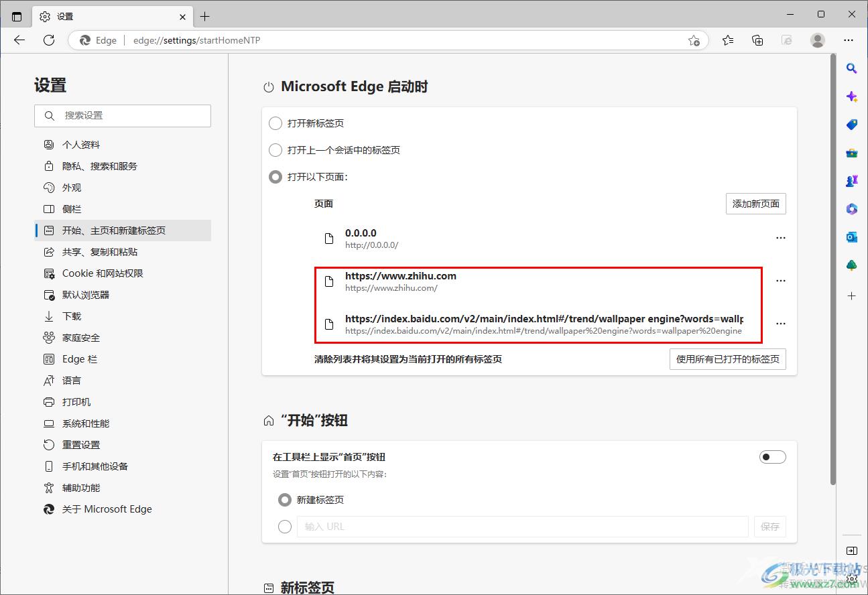The image size is (868, 595).
Task: Open the user profile avatar
Action: click(818, 40)
